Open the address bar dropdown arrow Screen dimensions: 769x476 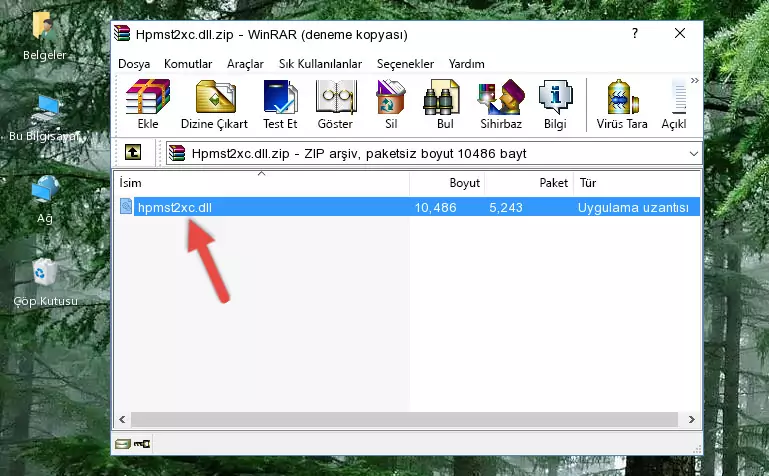tap(693, 153)
